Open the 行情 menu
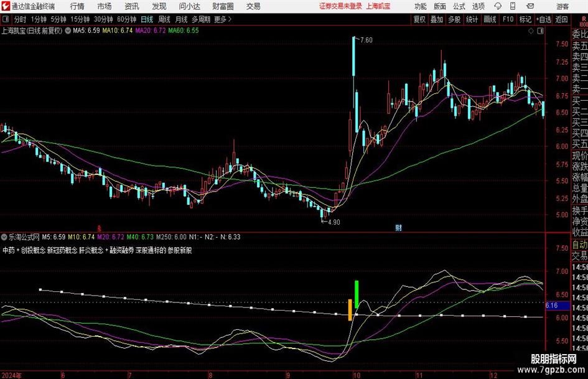The height and width of the screenshot is (379, 588). (x=77, y=6)
